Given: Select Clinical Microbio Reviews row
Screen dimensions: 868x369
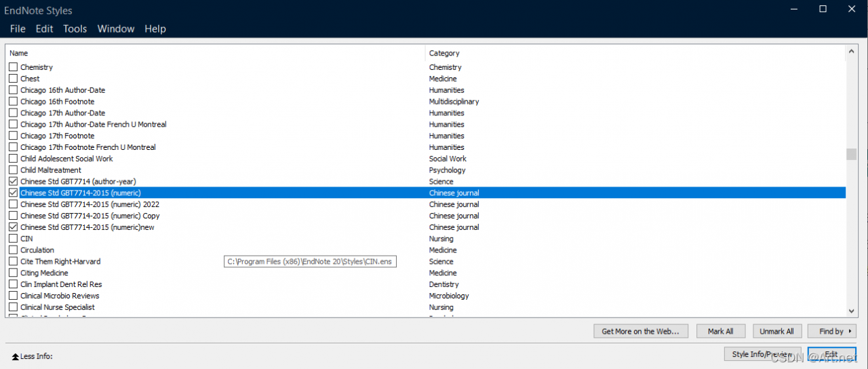Looking at the screenshot, I should (426, 296).
